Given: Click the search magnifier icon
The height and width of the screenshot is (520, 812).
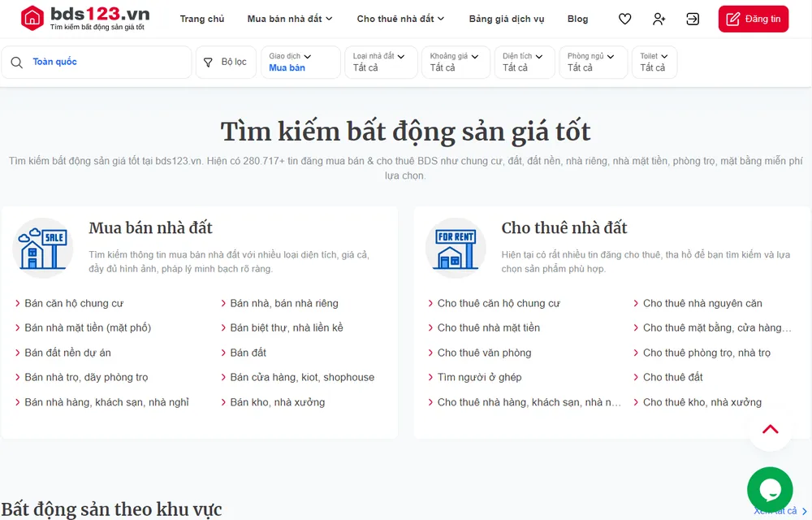Looking at the screenshot, I should coord(17,62).
